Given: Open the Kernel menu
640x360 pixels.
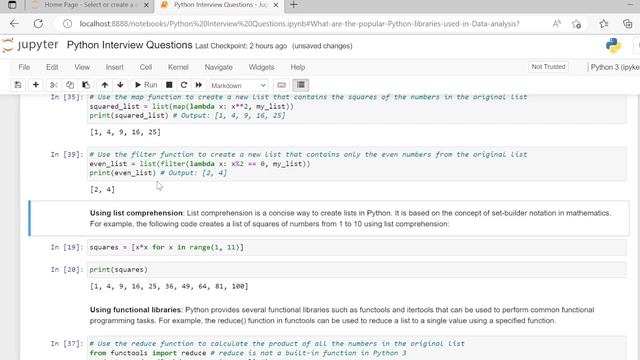Looking at the screenshot, I should [x=178, y=67].
